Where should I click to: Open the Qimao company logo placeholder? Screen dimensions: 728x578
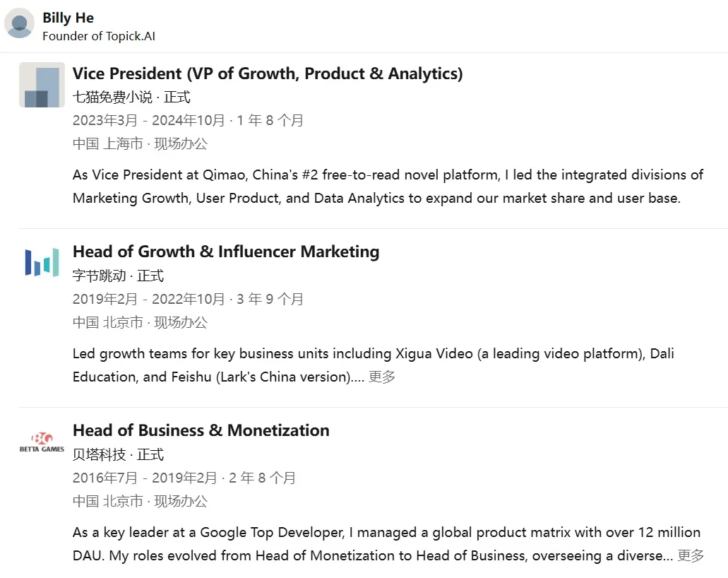42,85
